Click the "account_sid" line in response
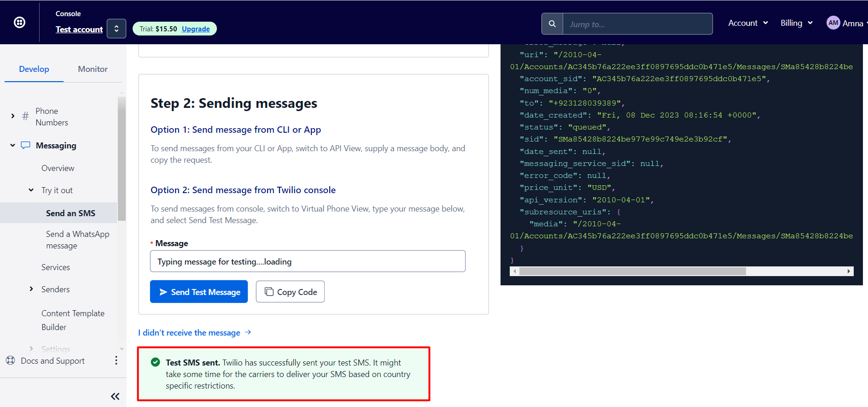Viewport: 868px width, 407px height. (x=645, y=79)
